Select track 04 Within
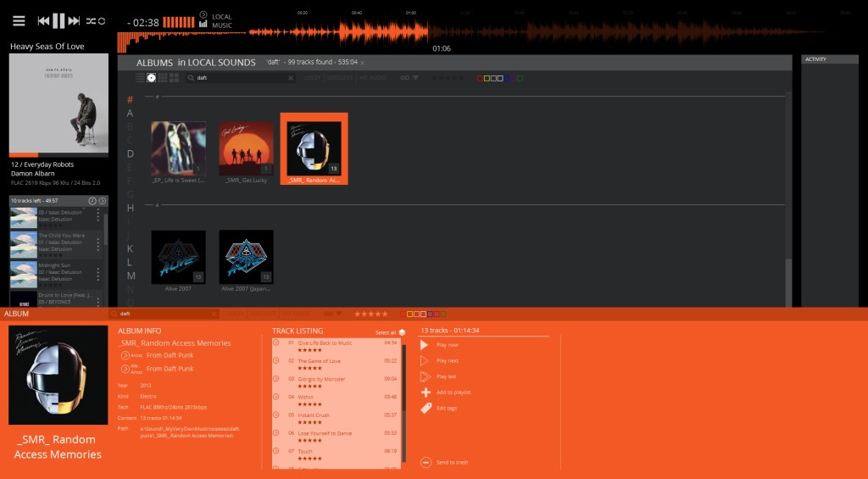This screenshot has height=479, width=868. point(337,400)
